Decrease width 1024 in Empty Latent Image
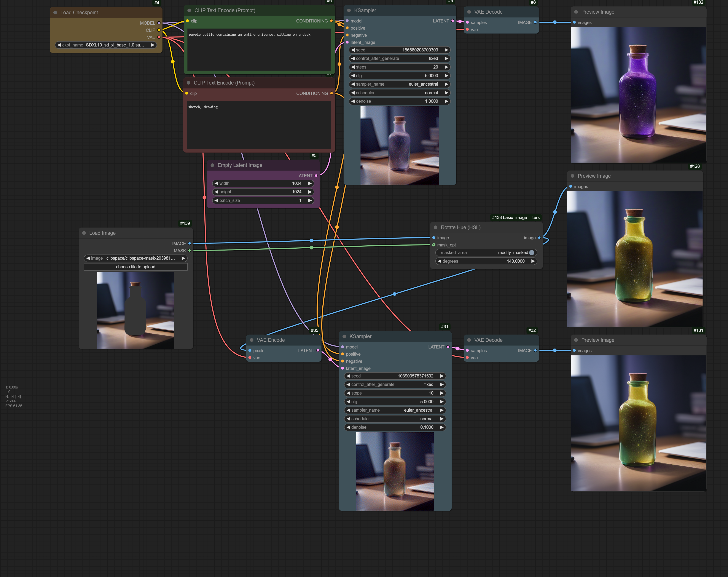Screen dimensions: 728x577 (217, 184)
